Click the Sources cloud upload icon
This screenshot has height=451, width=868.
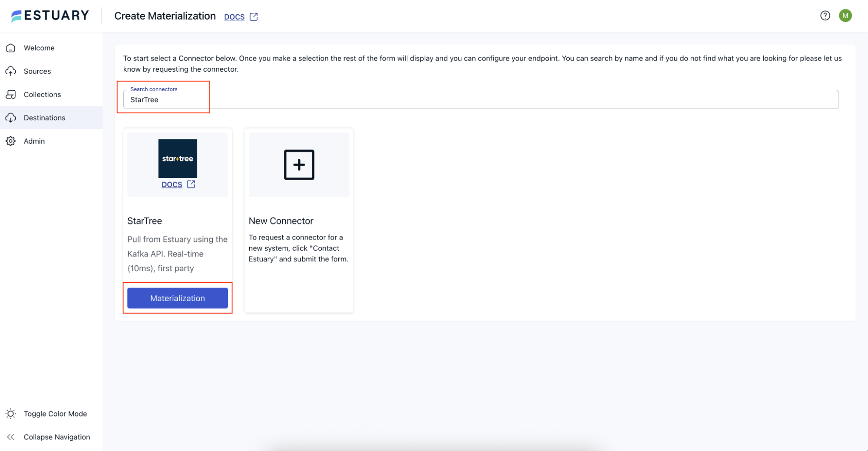[11, 71]
